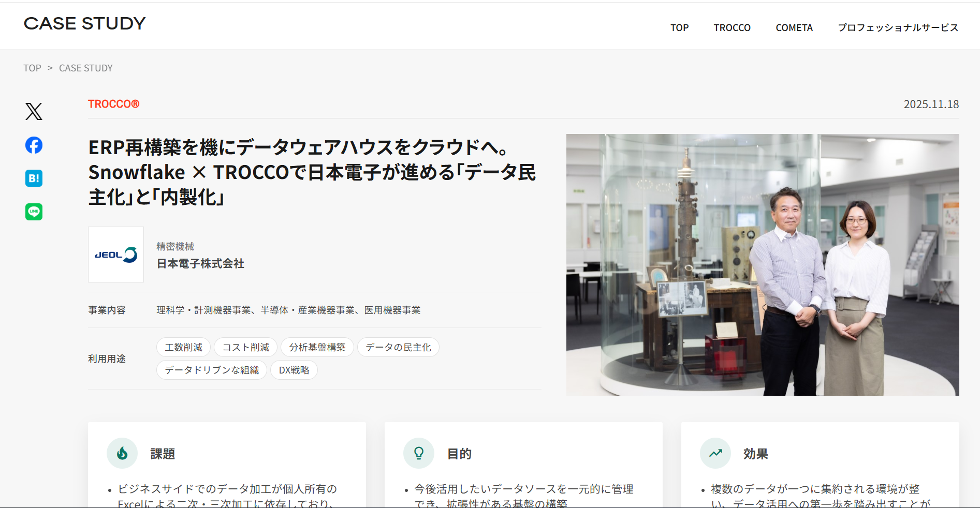
Task: Open the TROCCO navigation menu item
Action: [732, 28]
